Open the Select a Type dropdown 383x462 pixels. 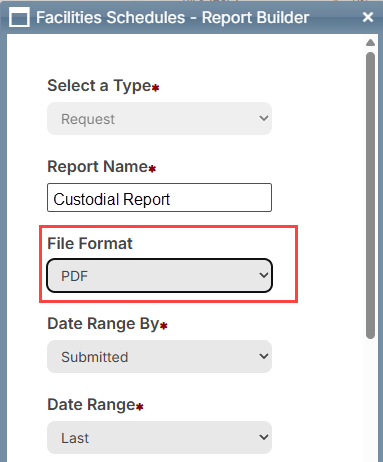pos(159,119)
